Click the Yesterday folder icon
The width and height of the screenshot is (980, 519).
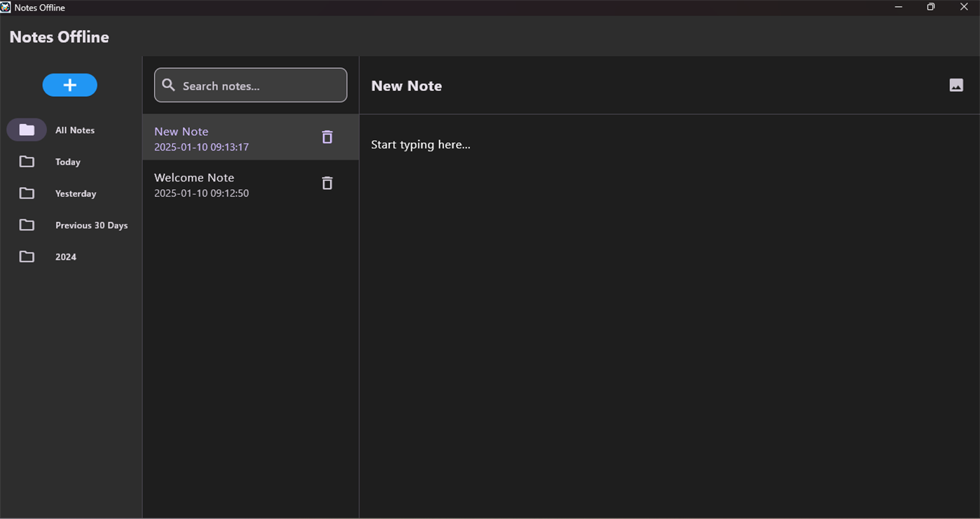[27, 193]
